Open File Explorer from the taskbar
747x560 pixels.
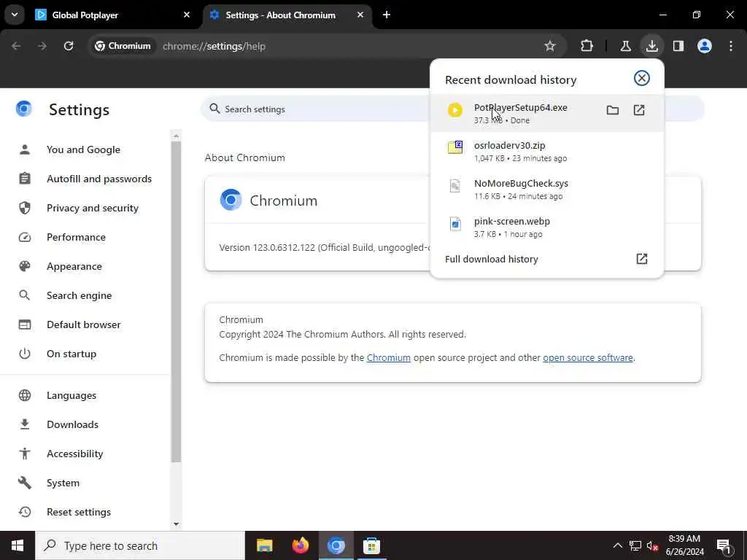tap(264, 545)
